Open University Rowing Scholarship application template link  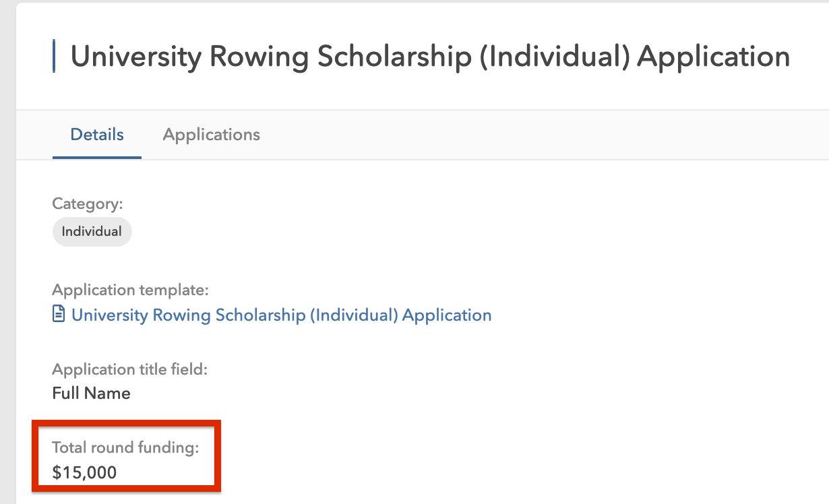[x=281, y=315]
